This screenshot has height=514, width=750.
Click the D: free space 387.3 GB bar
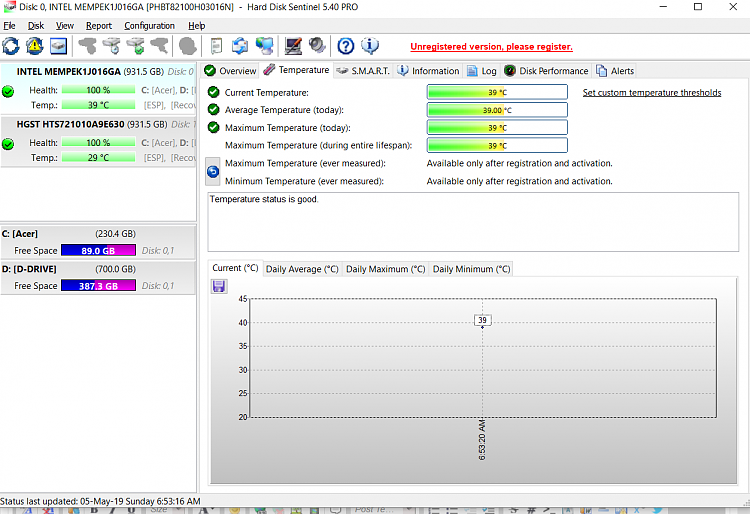click(99, 286)
